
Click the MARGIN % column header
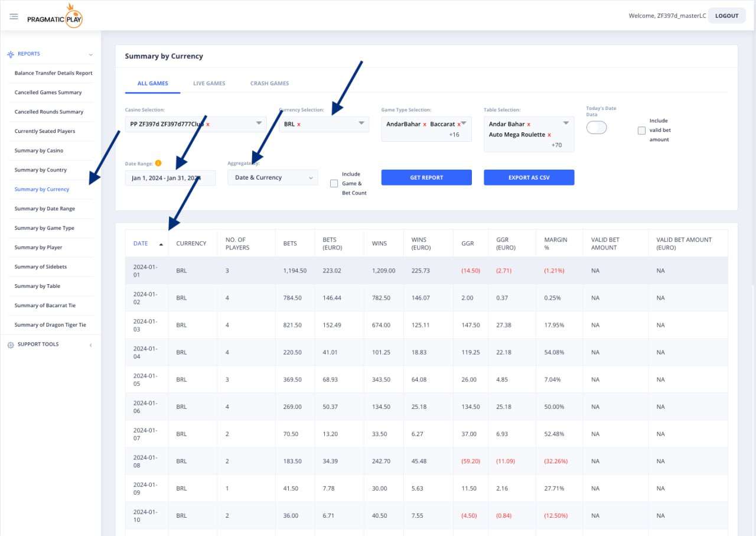coord(556,243)
